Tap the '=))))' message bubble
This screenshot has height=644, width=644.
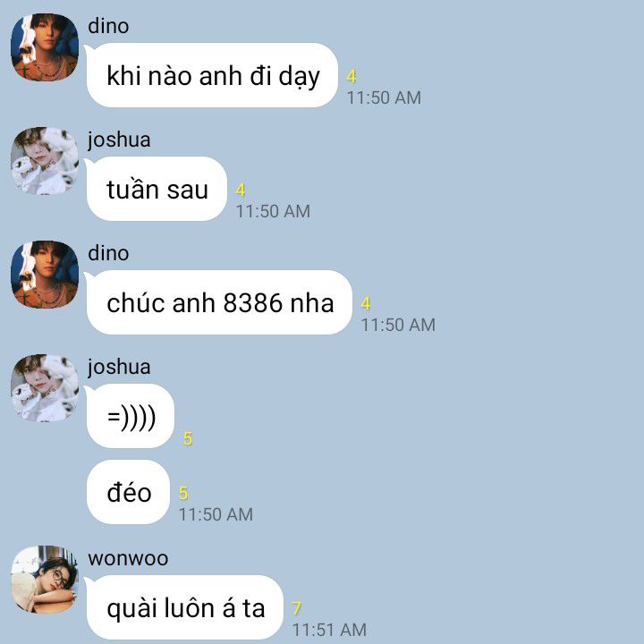point(131,416)
